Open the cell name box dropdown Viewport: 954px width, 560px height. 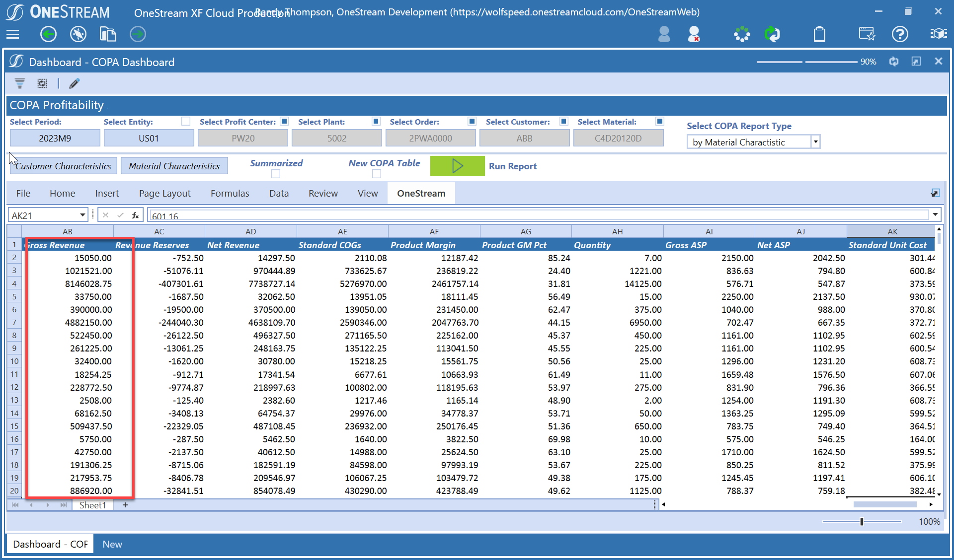82,215
